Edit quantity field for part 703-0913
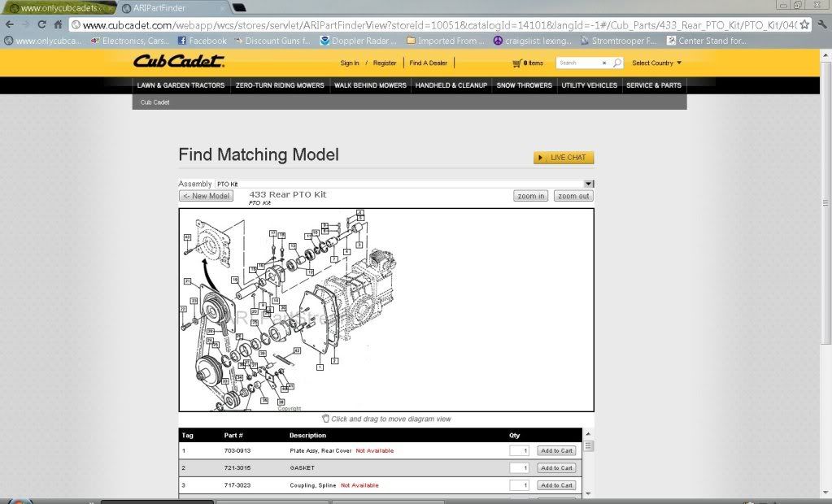The image size is (832, 504). point(519,450)
